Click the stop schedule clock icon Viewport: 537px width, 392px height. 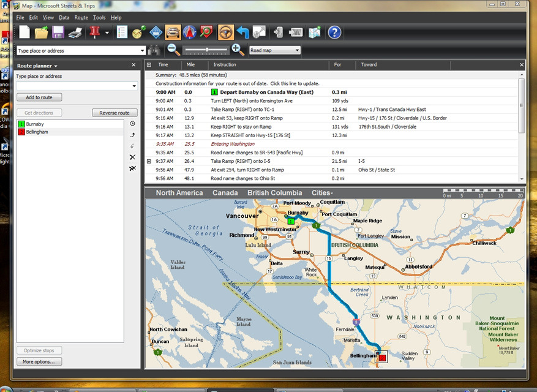point(132,123)
